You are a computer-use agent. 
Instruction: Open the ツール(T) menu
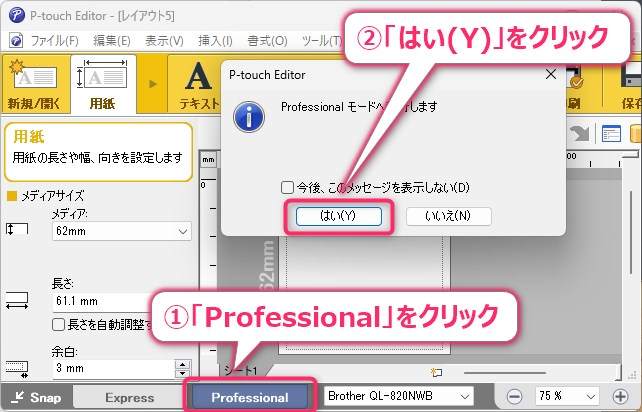321,41
